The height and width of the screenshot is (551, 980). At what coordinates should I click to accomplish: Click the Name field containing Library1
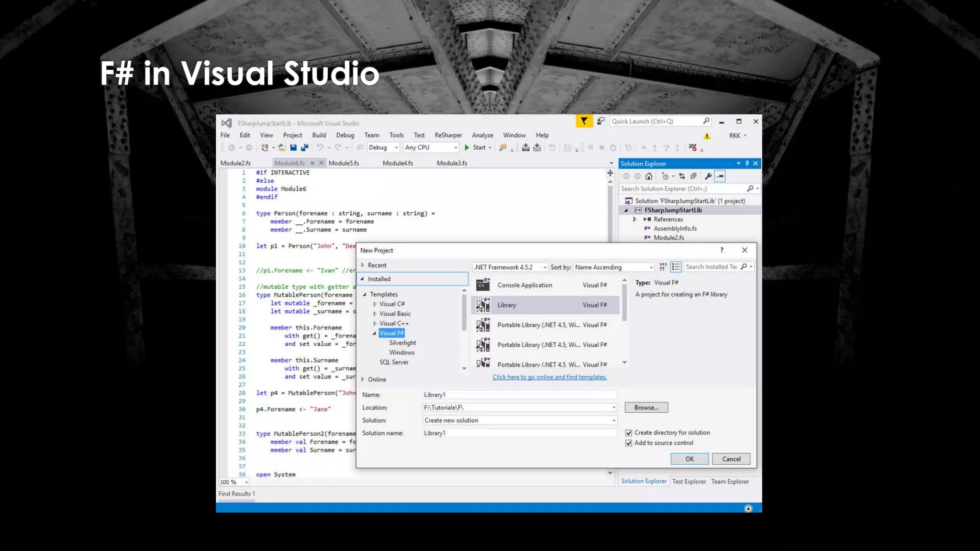pos(520,395)
